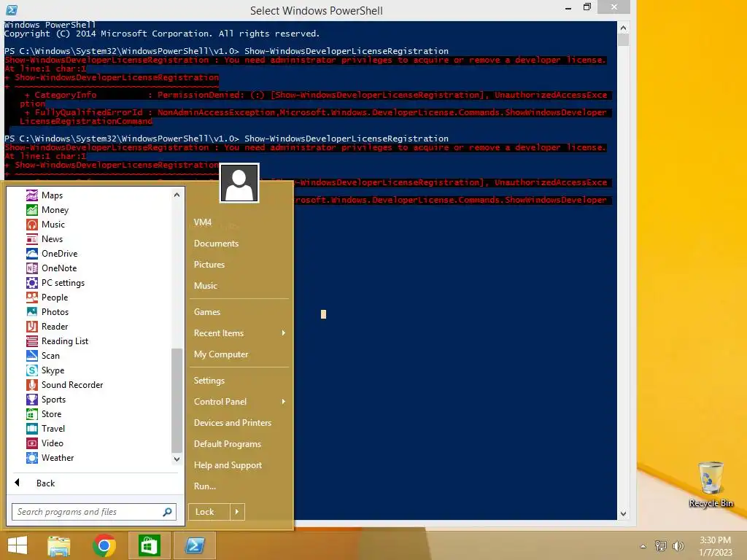
Task: Switch to PowerShell on the taskbar
Action: pos(195,545)
